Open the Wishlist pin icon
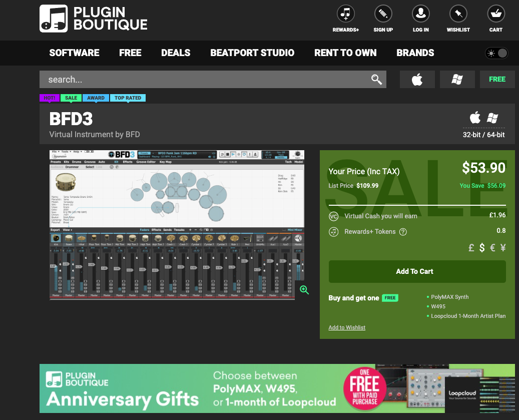Viewport: 519px width, 420px height. pyautogui.click(x=458, y=14)
